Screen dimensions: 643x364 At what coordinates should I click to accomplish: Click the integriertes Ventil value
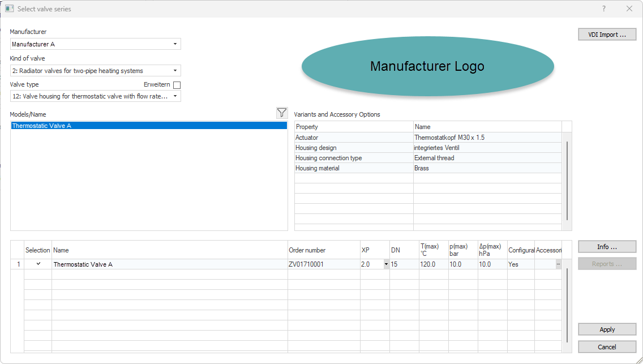tap(436, 148)
